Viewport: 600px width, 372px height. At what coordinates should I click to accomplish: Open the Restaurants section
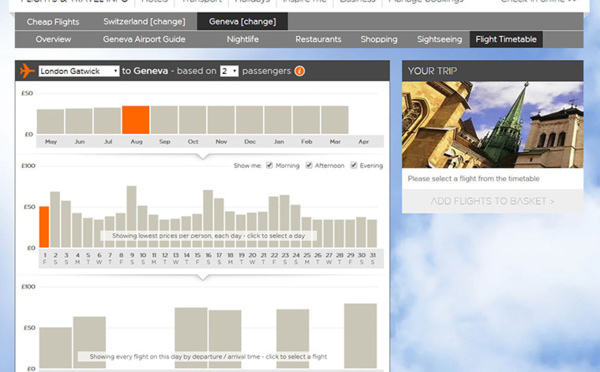pyautogui.click(x=318, y=39)
